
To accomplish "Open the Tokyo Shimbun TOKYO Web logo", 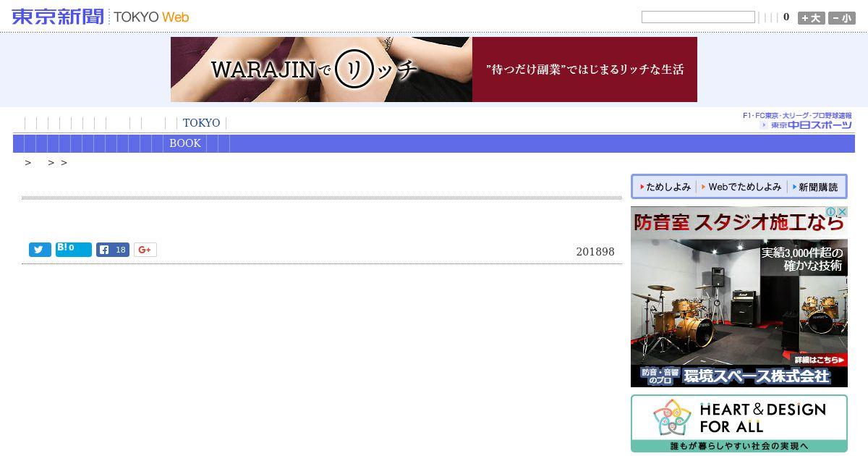I will (x=101, y=17).
